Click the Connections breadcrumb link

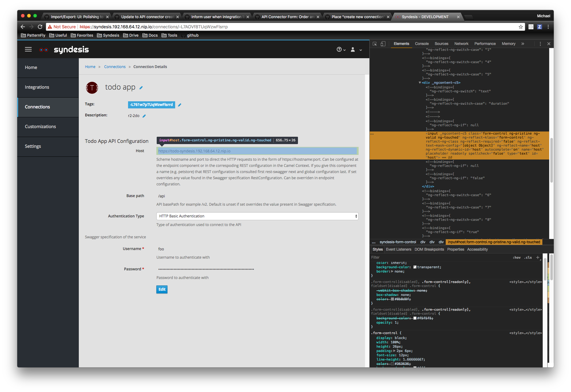pyautogui.click(x=115, y=67)
